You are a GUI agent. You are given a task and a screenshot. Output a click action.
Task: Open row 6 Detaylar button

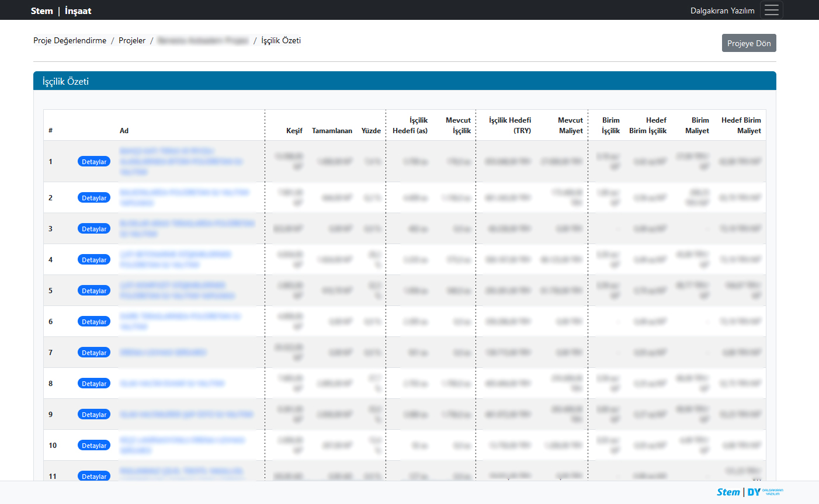pos(94,322)
